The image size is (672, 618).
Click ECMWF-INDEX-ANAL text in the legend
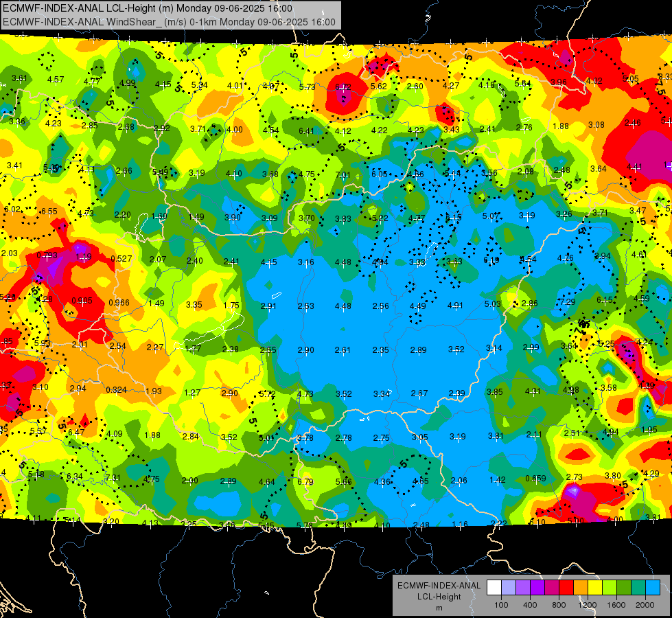coord(439,586)
